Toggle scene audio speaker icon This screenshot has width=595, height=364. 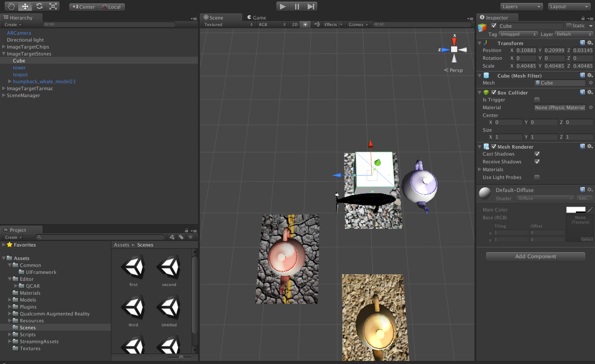click(316, 24)
